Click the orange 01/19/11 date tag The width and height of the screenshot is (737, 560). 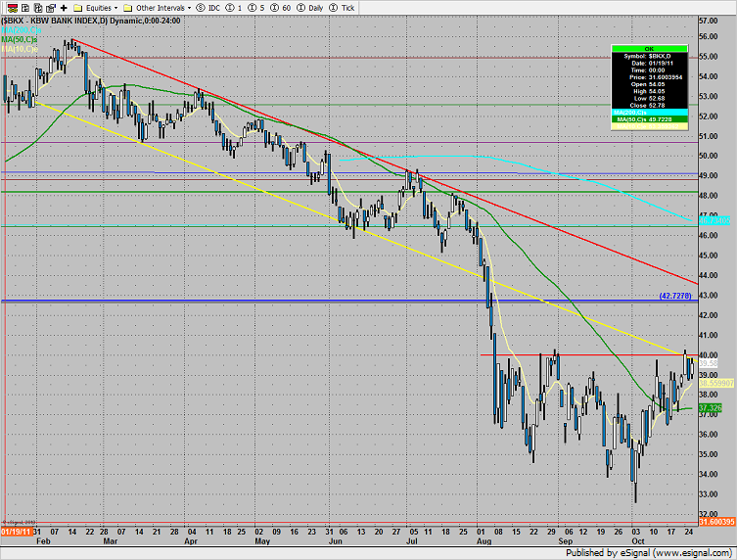tap(17, 532)
